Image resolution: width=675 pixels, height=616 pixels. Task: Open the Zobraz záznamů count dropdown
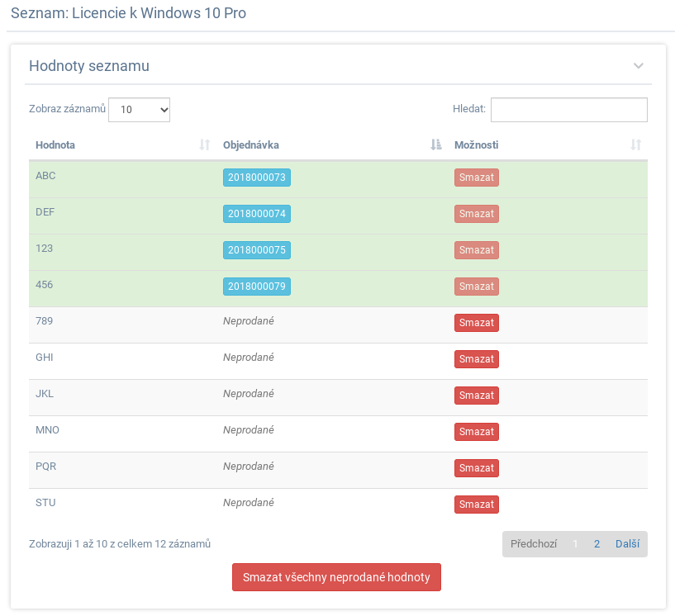(x=140, y=110)
